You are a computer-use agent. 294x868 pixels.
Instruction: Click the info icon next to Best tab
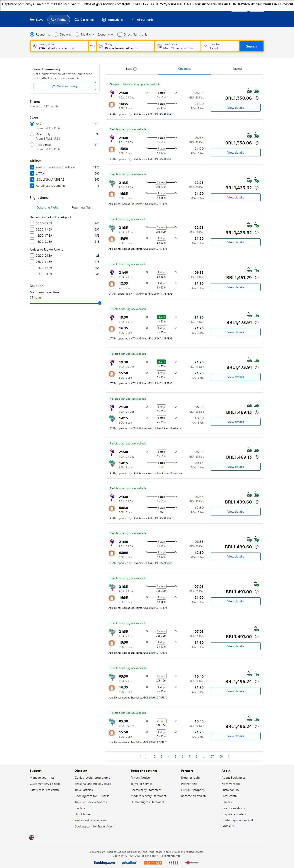[135, 69]
